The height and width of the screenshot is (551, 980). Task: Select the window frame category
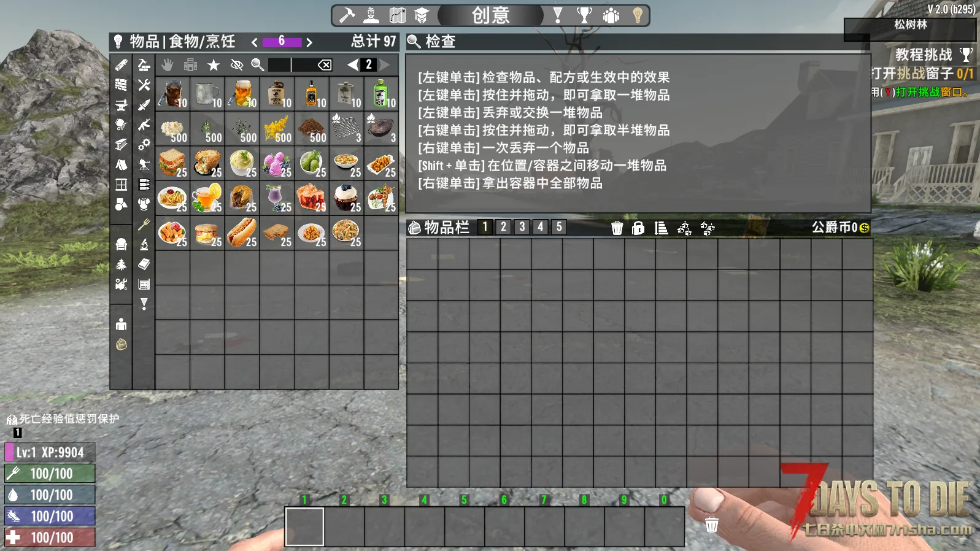pyautogui.click(x=121, y=185)
